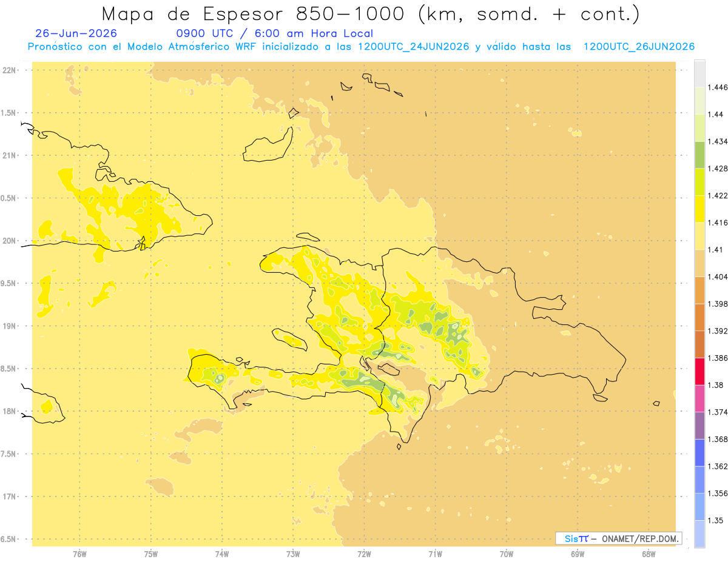Click the 70W longitude label
Viewport: 728px width, 562px height.
click(x=506, y=555)
